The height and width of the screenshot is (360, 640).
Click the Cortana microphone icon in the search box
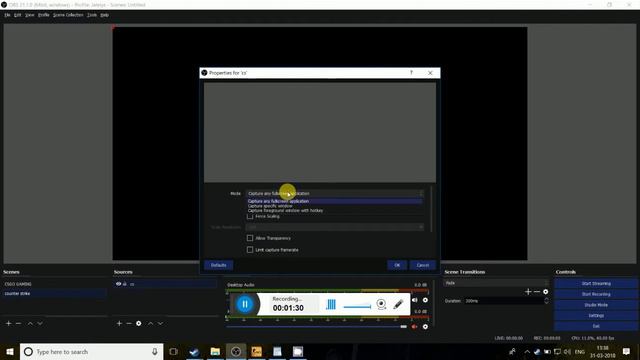[155, 351]
